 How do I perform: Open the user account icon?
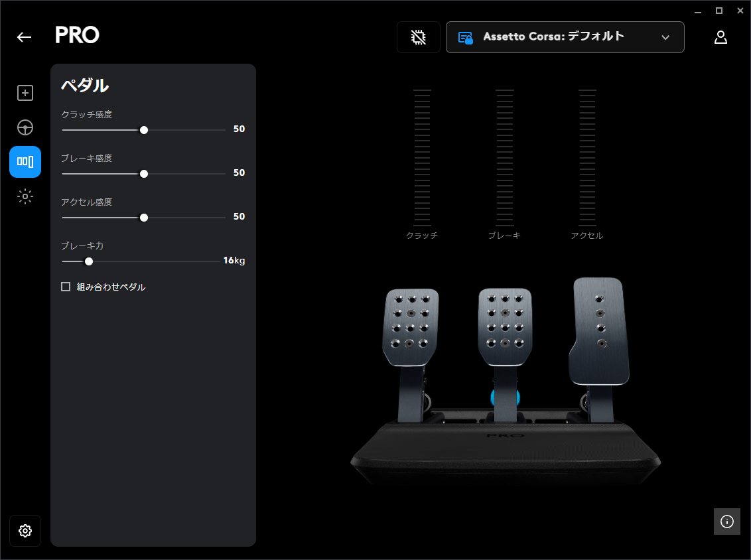(721, 37)
